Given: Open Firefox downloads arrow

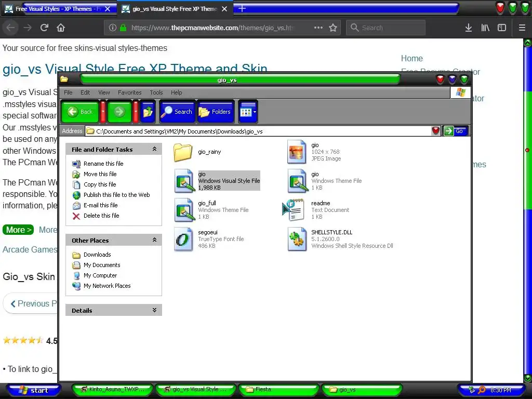Looking at the screenshot, I should click(469, 28).
